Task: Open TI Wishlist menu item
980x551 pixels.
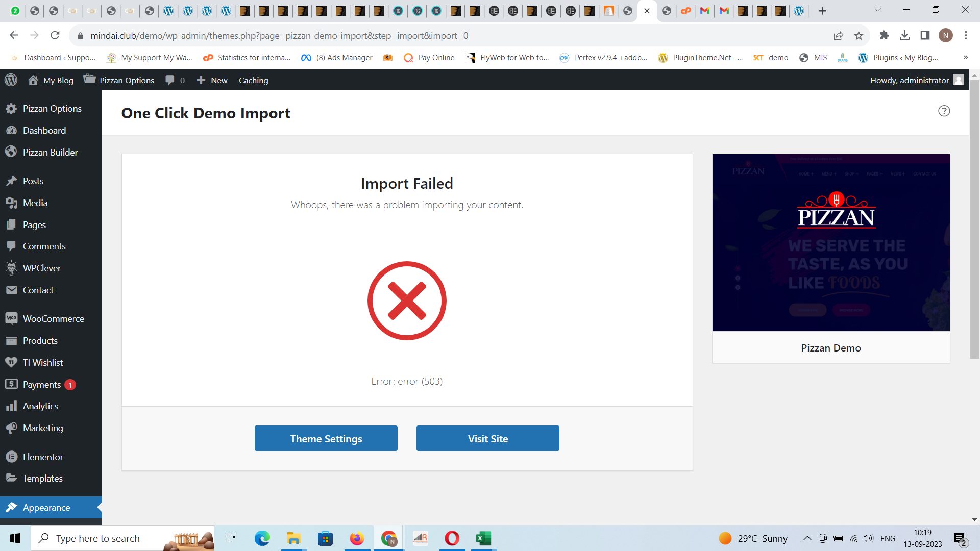Action: click(x=51, y=363)
